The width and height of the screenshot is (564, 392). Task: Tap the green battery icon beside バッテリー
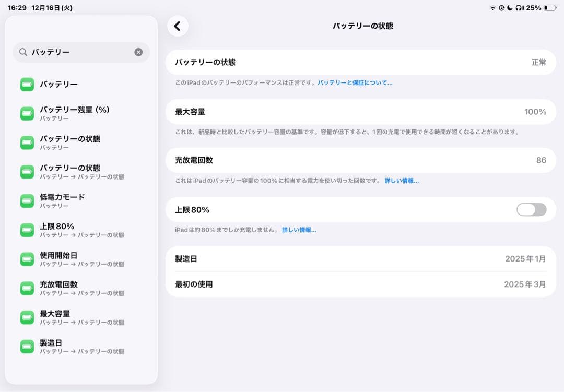[27, 84]
